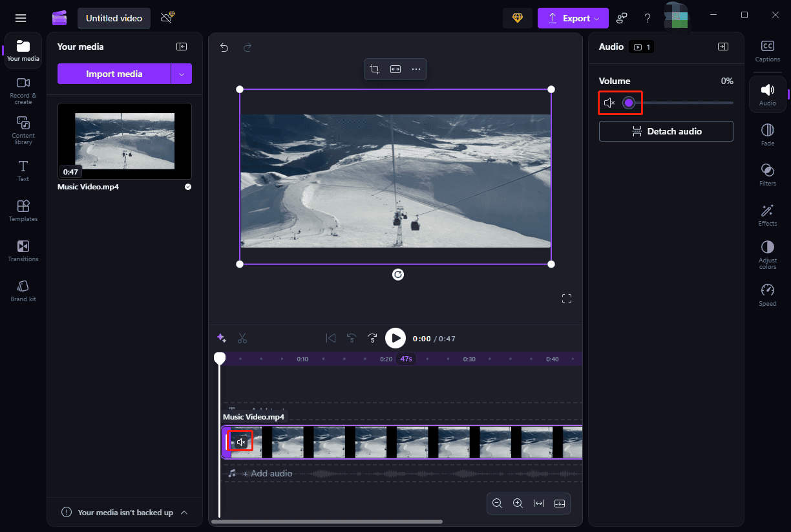791x532 pixels.
Task: Open the more options menu above preview
Action: (416, 69)
